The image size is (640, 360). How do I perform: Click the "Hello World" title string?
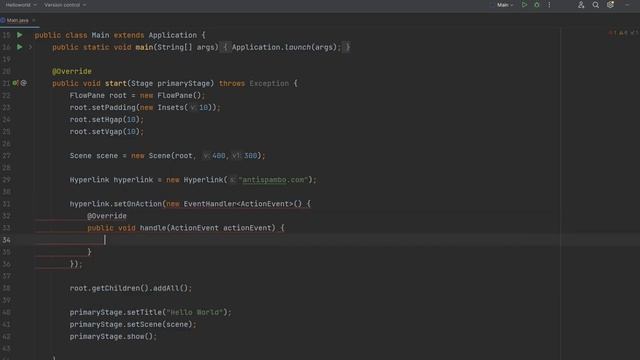point(195,312)
